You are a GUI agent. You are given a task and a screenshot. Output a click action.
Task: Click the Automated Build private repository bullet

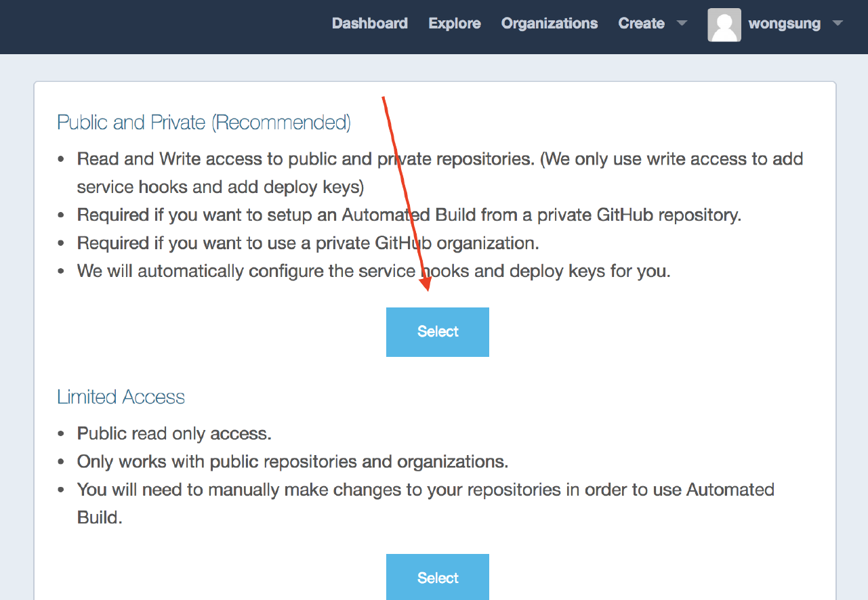(409, 215)
